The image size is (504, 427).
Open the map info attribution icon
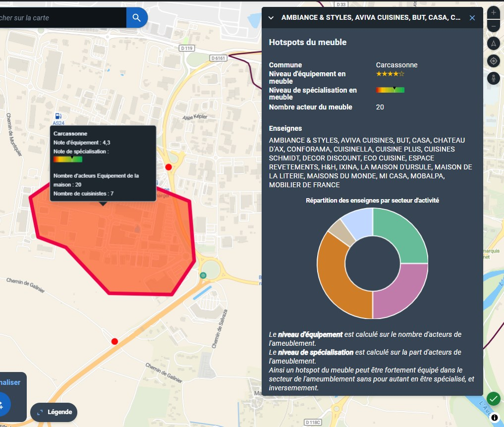(x=495, y=418)
